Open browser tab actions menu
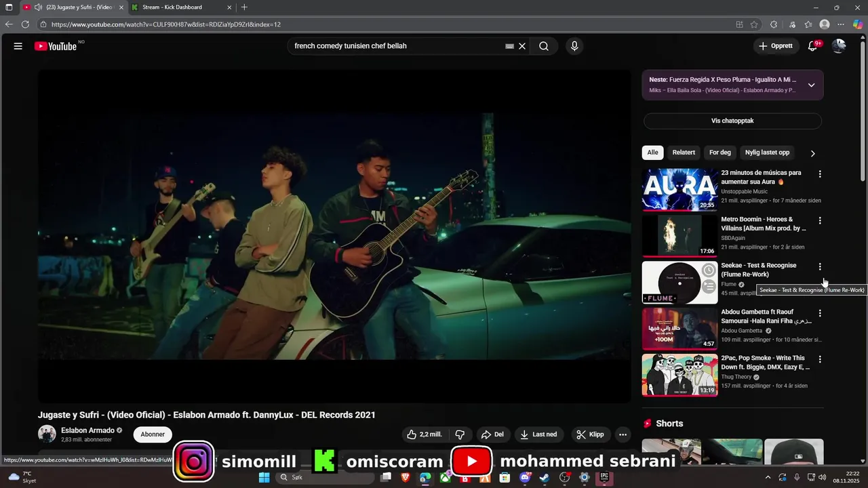The image size is (868, 488). (x=9, y=7)
